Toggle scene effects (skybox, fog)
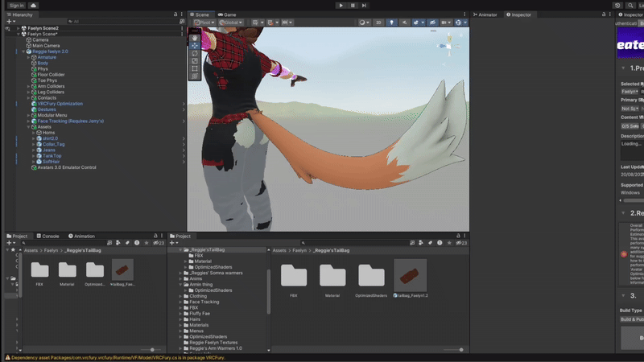 pyautogui.click(x=416, y=23)
